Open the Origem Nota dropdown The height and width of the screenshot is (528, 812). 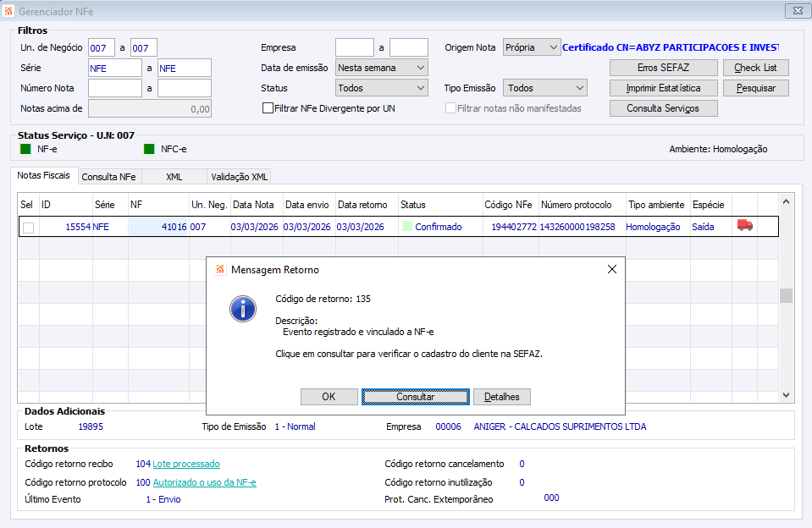coord(532,47)
